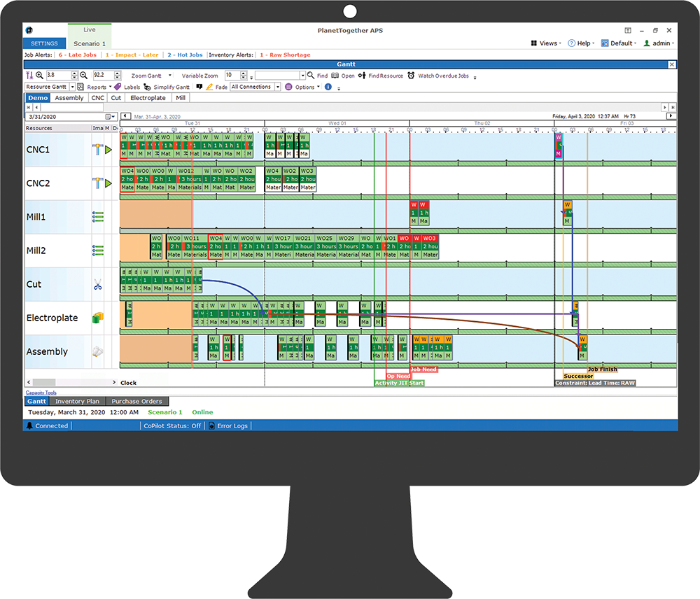Viewport: 700px width, 599px height.
Task: Click the Simplify Gantt icon
Action: point(147,87)
